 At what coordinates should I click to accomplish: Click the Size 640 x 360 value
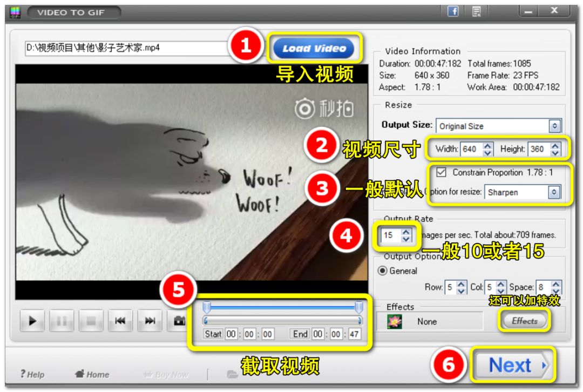tap(432, 76)
